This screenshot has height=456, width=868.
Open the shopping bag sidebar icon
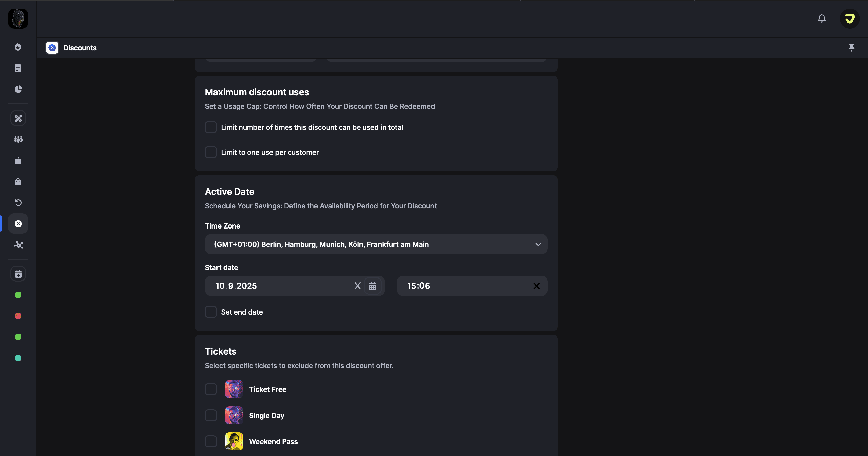[x=18, y=182]
